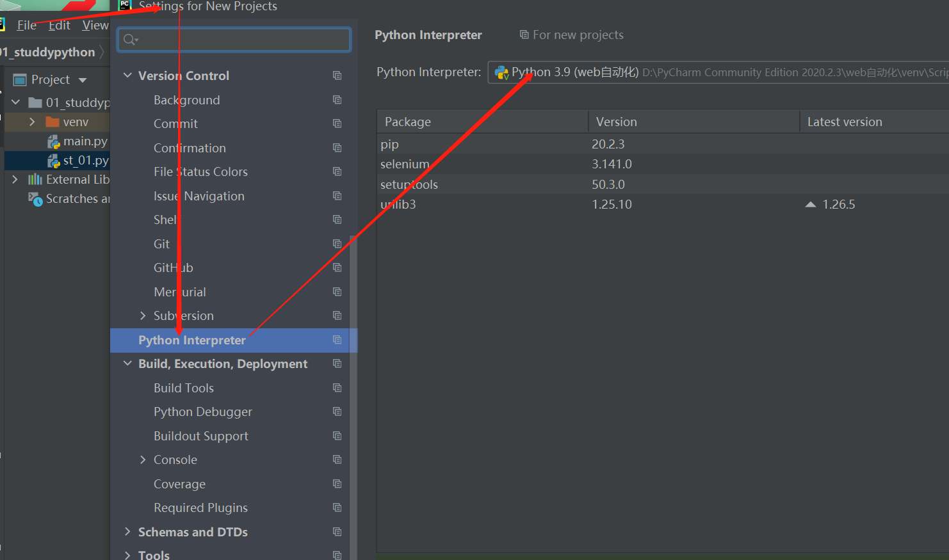Screen dimensions: 949x560
Task: Select Commit settings page
Action: click(x=175, y=124)
